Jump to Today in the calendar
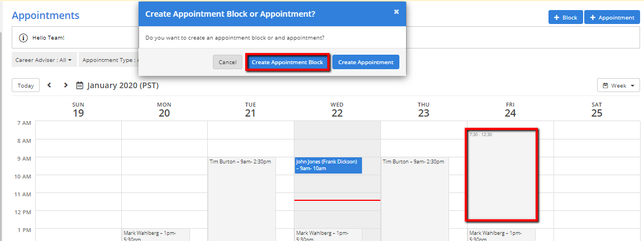This screenshot has width=644, height=241. click(25, 85)
